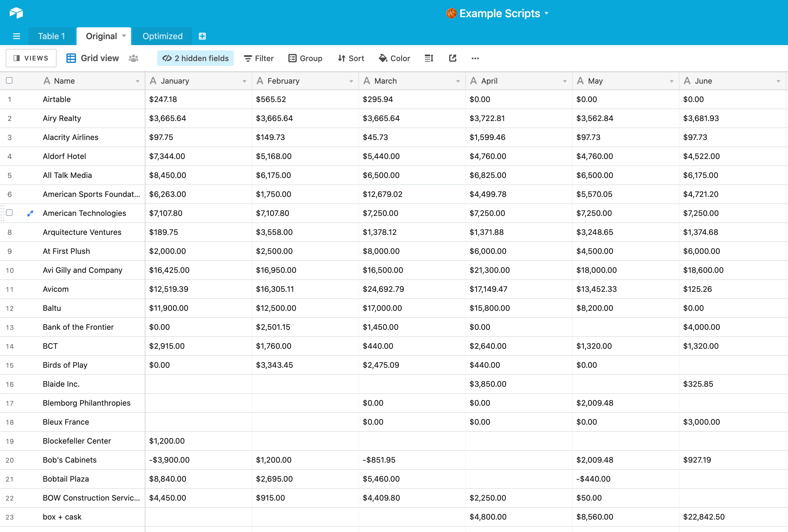
Task: Open the January column dropdown arrow
Action: tap(244, 81)
